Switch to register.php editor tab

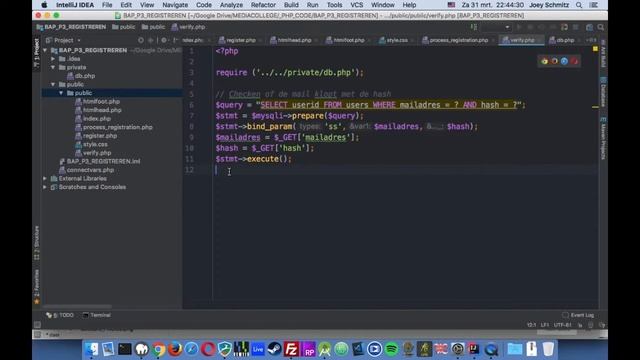coord(238,40)
